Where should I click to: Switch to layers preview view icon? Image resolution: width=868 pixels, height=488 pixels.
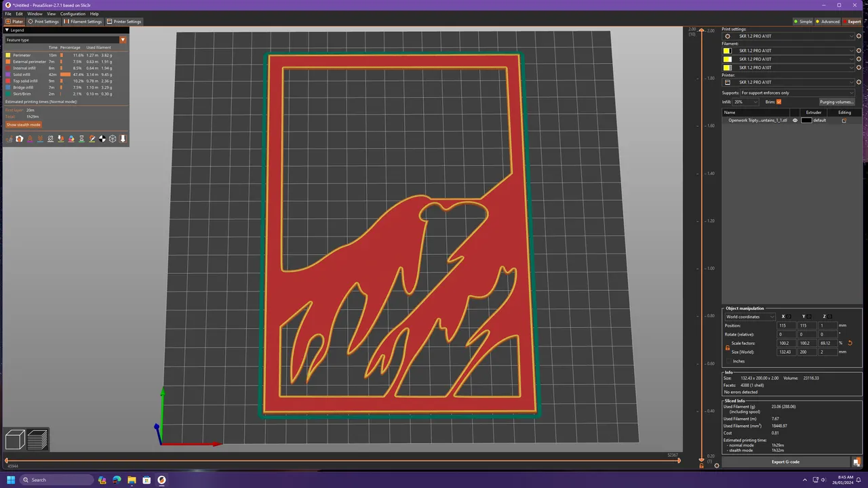tap(37, 440)
